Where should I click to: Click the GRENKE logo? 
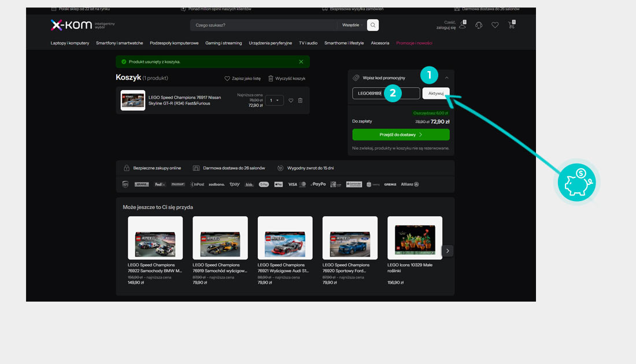coord(390,184)
